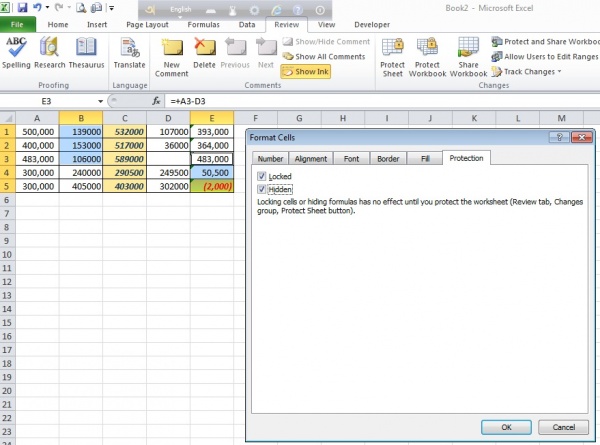This screenshot has height=445, width=600.
Task: Jump to the Next comment
Action: [266, 53]
